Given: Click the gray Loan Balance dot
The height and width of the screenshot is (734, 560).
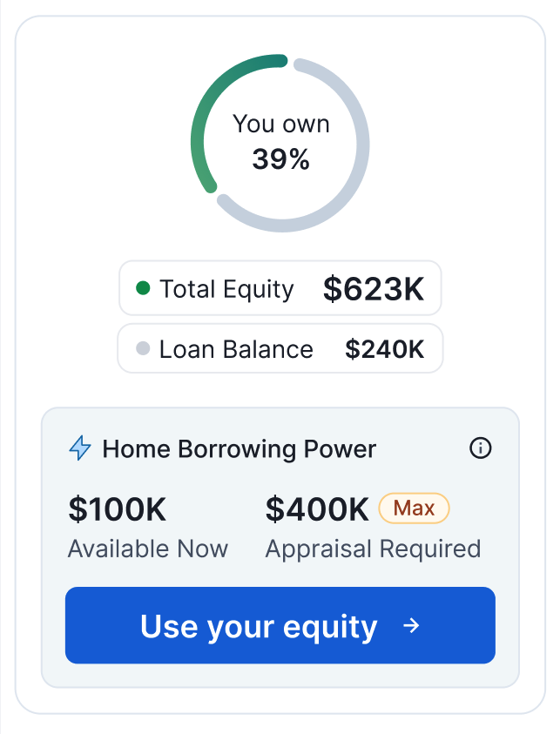Looking at the screenshot, I should pos(143,348).
